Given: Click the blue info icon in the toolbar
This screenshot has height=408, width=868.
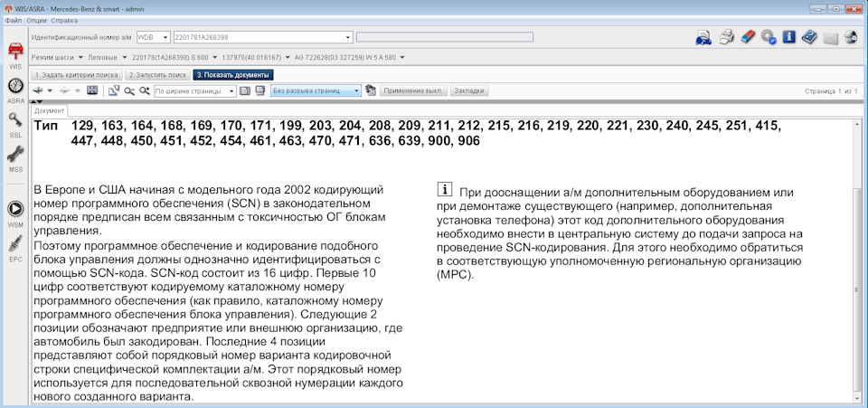Looking at the screenshot, I should (x=788, y=37).
